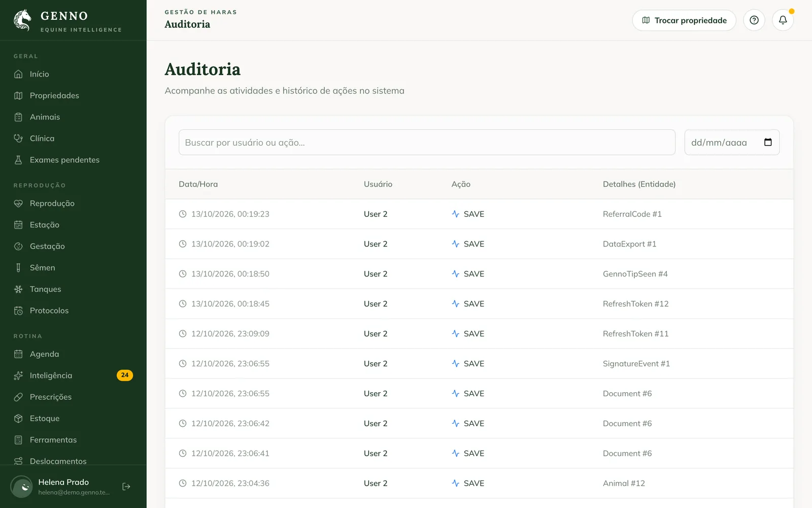Click User 2 in the 23:04:36 row
The width and height of the screenshot is (812, 508).
coord(376,483)
